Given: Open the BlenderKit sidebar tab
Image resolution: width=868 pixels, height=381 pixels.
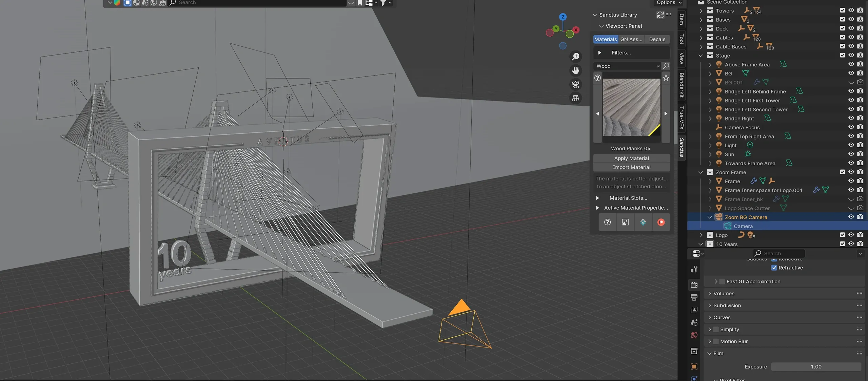Looking at the screenshot, I should click(682, 85).
